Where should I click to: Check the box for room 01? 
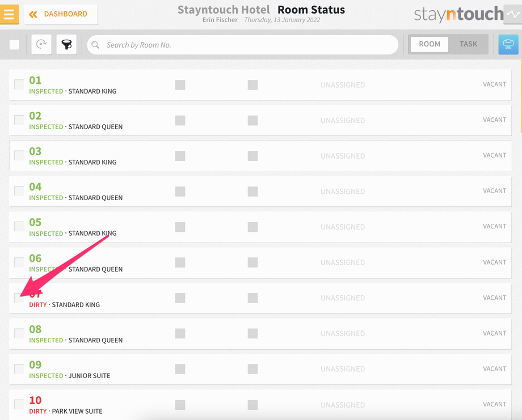pyautogui.click(x=19, y=84)
